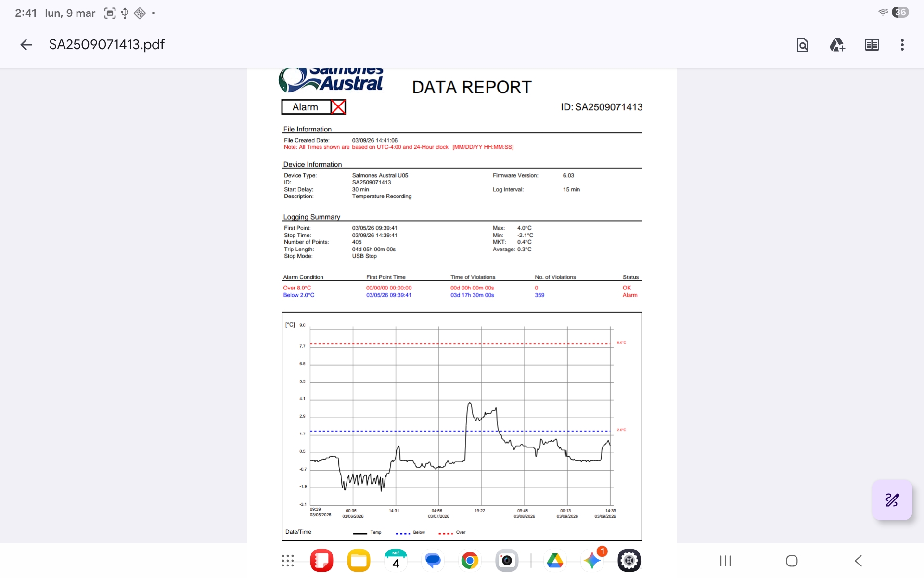Open the find-in-document search icon
924x578 pixels.
pyautogui.click(x=802, y=45)
